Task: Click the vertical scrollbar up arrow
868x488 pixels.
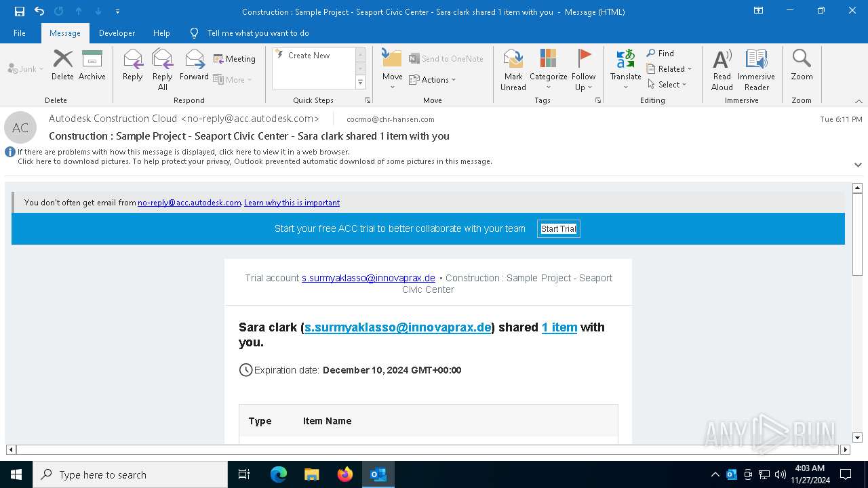Action: click(x=857, y=188)
